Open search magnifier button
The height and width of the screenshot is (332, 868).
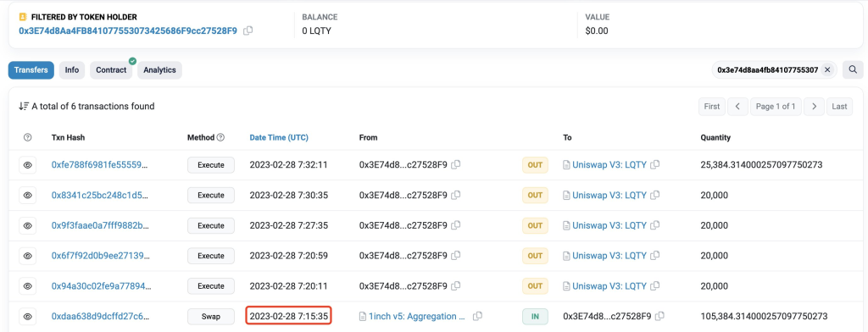click(x=853, y=69)
